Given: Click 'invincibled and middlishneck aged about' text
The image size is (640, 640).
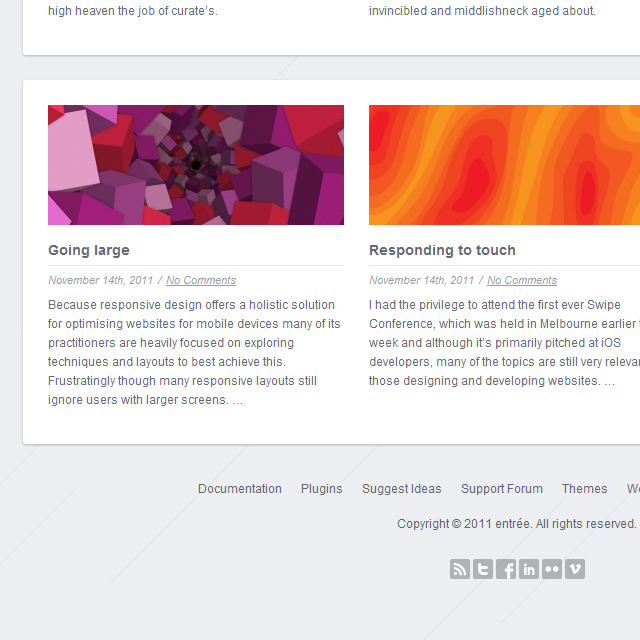Looking at the screenshot, I should click(482, 11).
